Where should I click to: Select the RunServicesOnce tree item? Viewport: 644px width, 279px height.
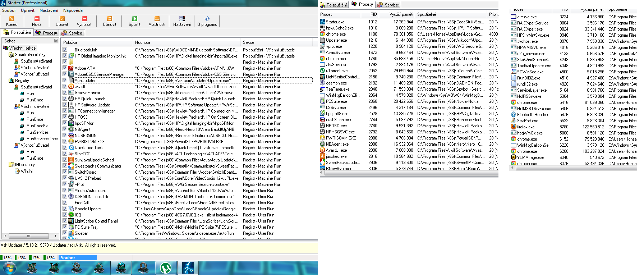42,138
